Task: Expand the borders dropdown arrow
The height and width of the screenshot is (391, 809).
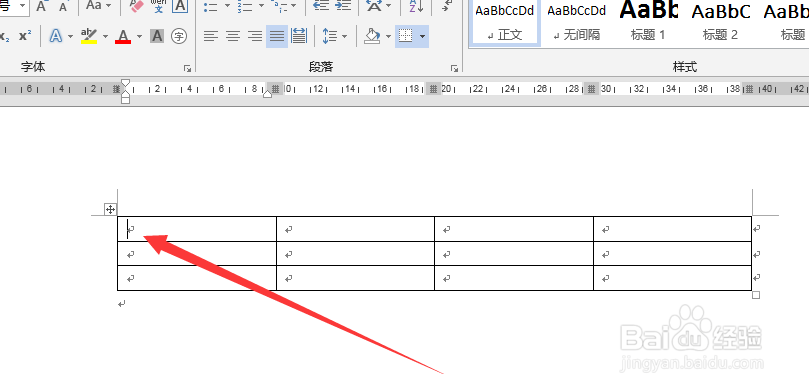Action: pyautogui.click(x=423, y=36)
